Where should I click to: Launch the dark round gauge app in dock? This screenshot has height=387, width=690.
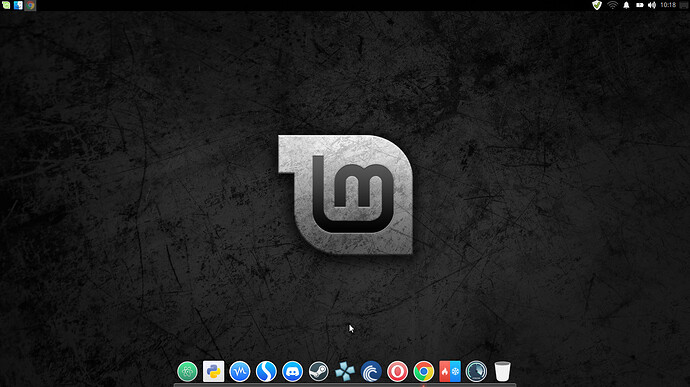[x=476, y=372]
